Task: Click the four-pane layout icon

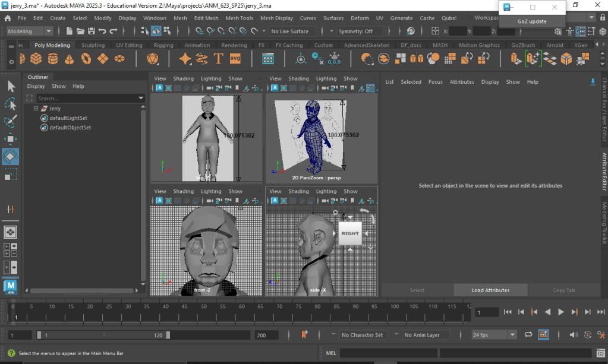Action: pyautogui.click(x=11, y=249)
